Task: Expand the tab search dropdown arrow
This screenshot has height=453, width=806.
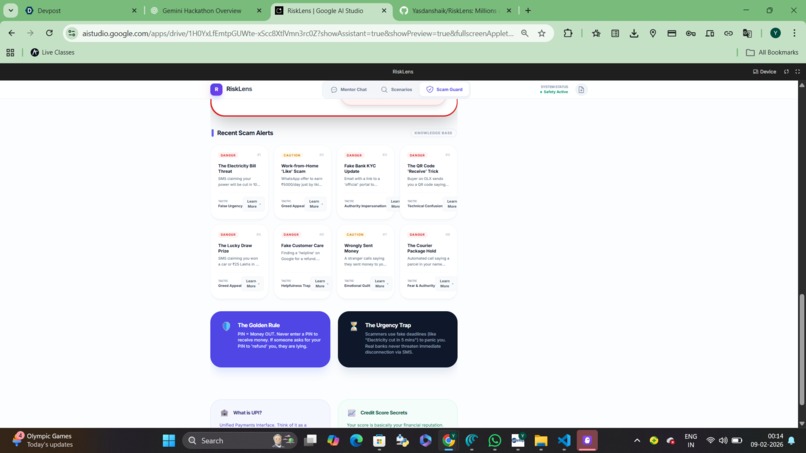Action: pos(10,10)
